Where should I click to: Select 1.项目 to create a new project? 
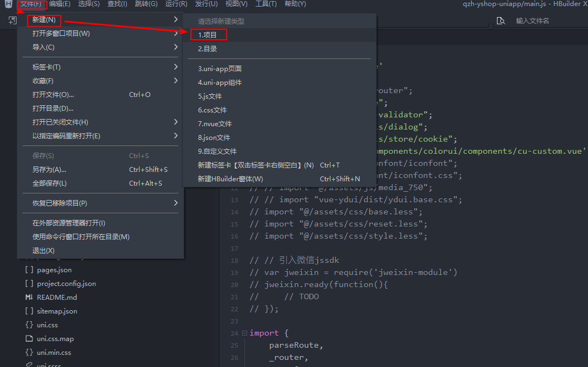pyautogui.click(x=209, y=34)
